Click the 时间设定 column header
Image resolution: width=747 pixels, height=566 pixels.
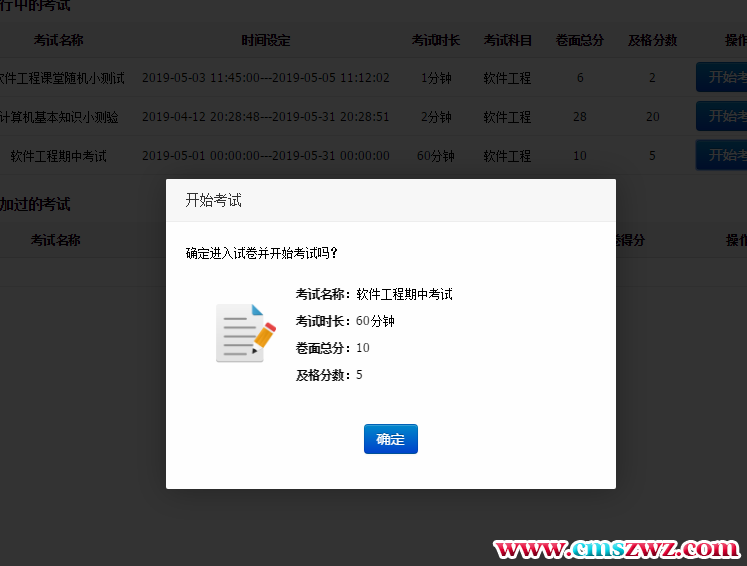click(265, 40)
